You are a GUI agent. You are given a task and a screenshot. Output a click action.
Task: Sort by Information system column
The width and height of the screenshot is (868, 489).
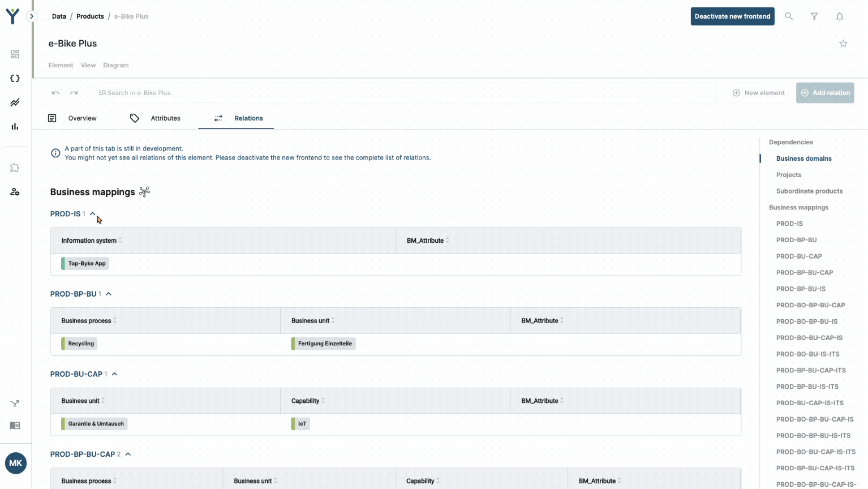120,241
